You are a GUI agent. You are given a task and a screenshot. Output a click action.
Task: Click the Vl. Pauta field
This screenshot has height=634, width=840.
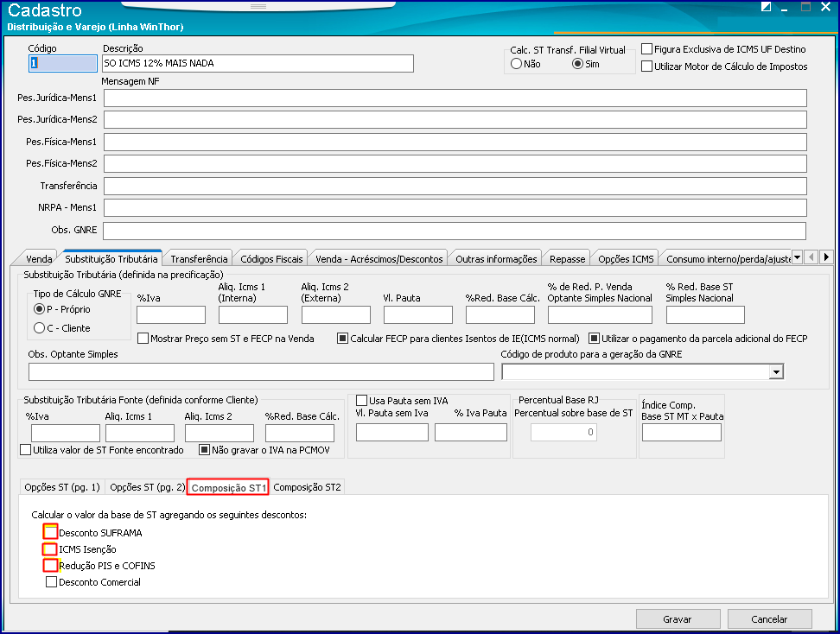418,315
